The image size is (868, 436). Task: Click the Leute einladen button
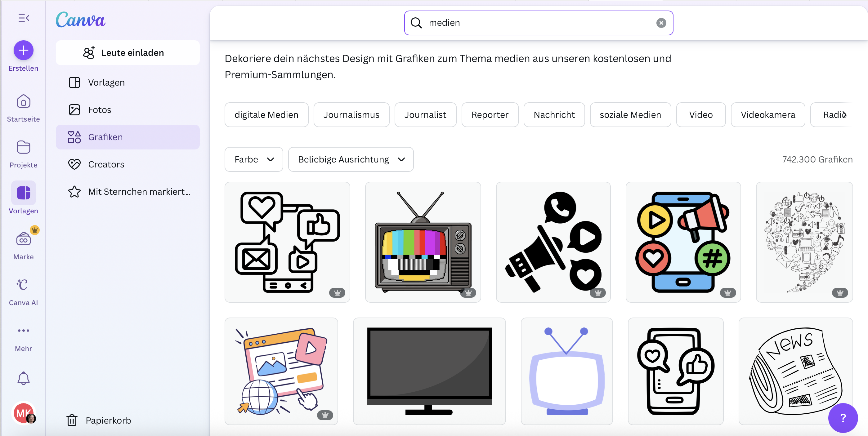coord(128,53)
